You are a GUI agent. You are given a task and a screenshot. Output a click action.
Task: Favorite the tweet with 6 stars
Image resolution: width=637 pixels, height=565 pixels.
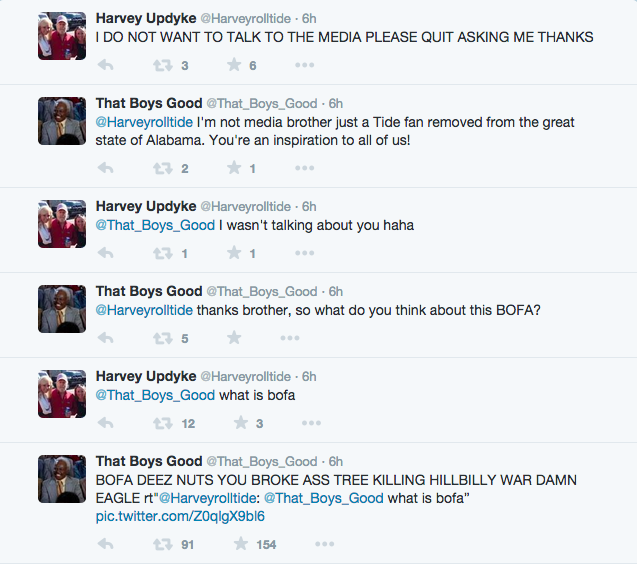coord(234,65)
